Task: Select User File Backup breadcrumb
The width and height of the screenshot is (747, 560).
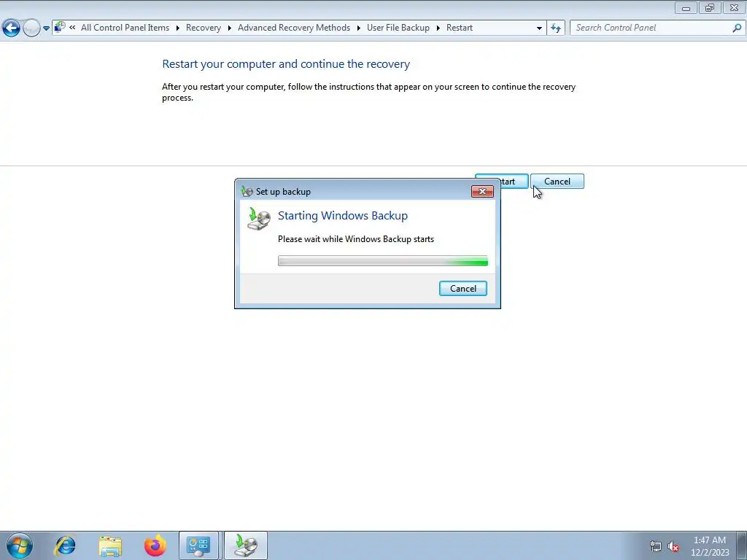Action: (398, 28)
